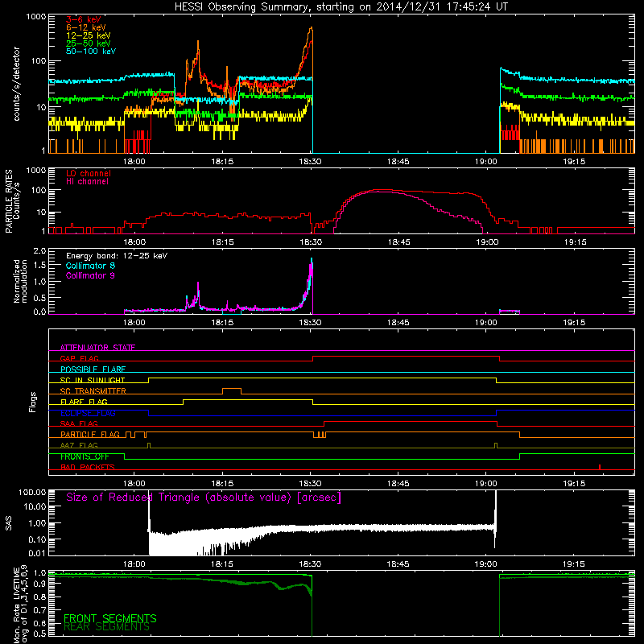Click the 100.00 tick on SAS axis
The width and height of the screenshot is (644, 644).
coord(32,493)
